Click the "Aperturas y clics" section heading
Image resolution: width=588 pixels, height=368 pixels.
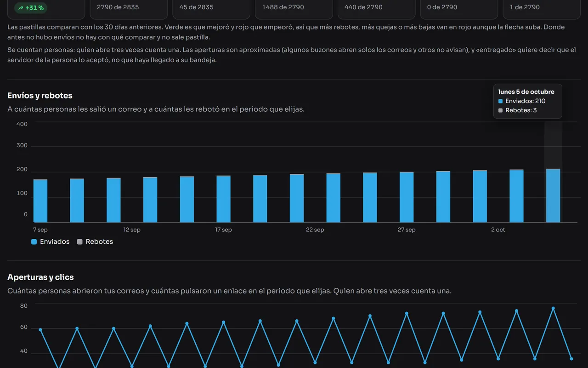click(40, 277)
